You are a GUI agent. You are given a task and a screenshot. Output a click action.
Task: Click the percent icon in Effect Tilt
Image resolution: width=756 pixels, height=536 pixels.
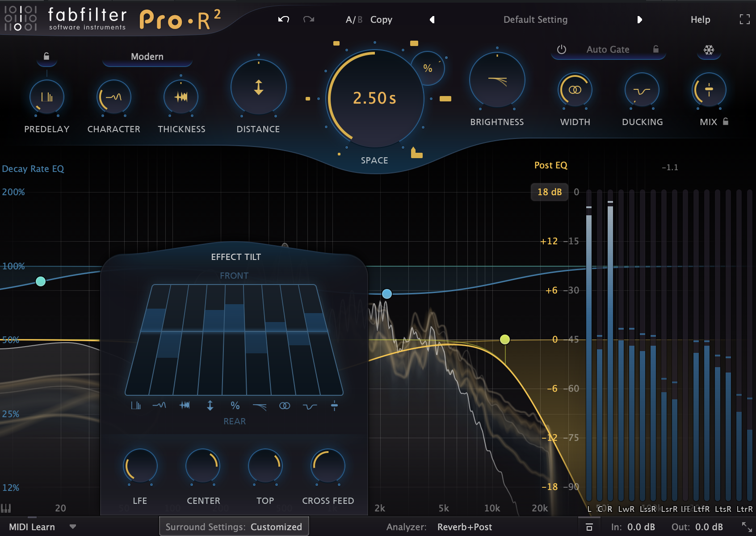tap(235, 406)
